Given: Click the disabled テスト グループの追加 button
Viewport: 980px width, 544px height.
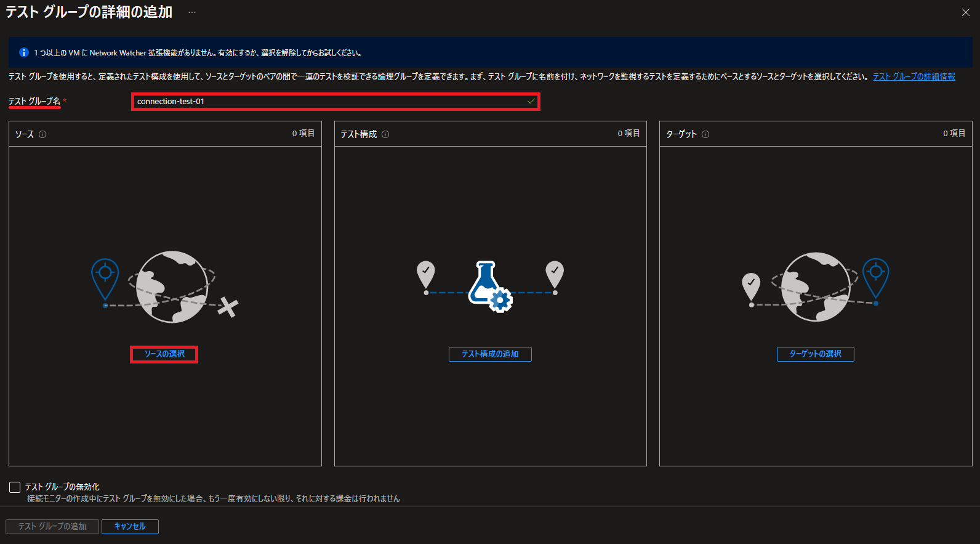Looking at the screenshot, I should coord(52,527).
